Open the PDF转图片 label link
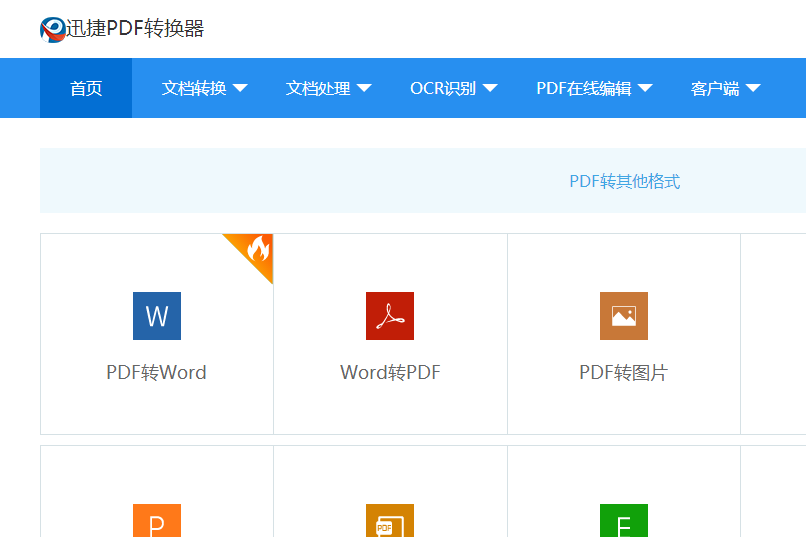 (624, 373)
